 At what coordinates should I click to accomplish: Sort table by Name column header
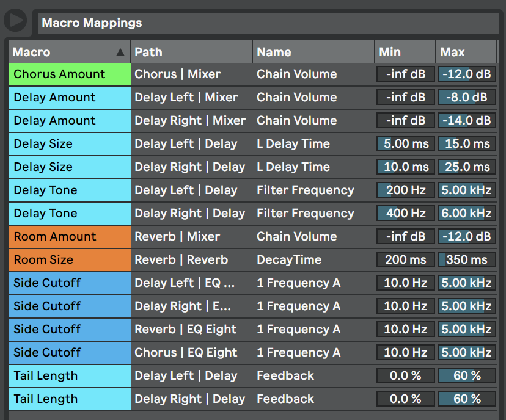[313, 52]
